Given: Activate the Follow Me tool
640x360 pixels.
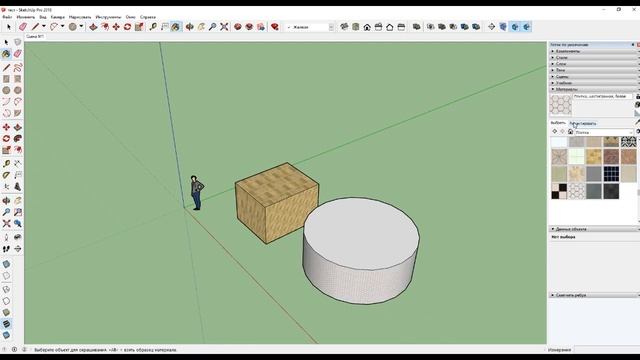Looking at the screenshot, I should [18, 139].
